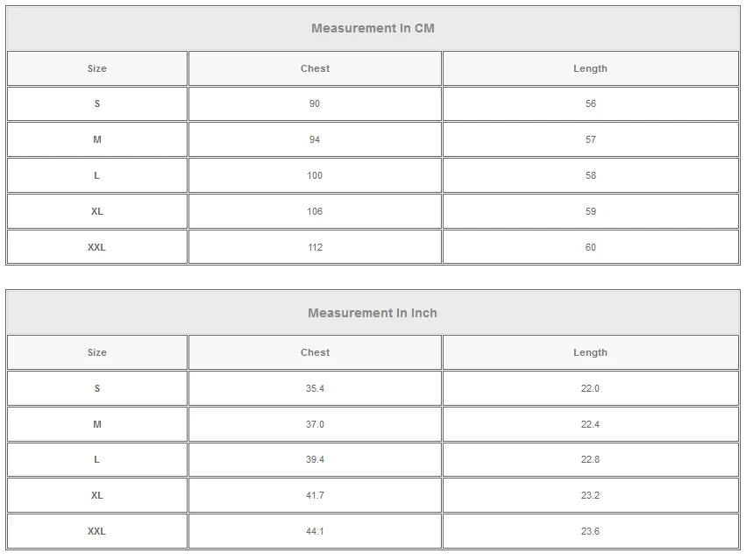Click the length value 23.2 cell
This screenshot has width=746, height=560.
coord(590,495)
